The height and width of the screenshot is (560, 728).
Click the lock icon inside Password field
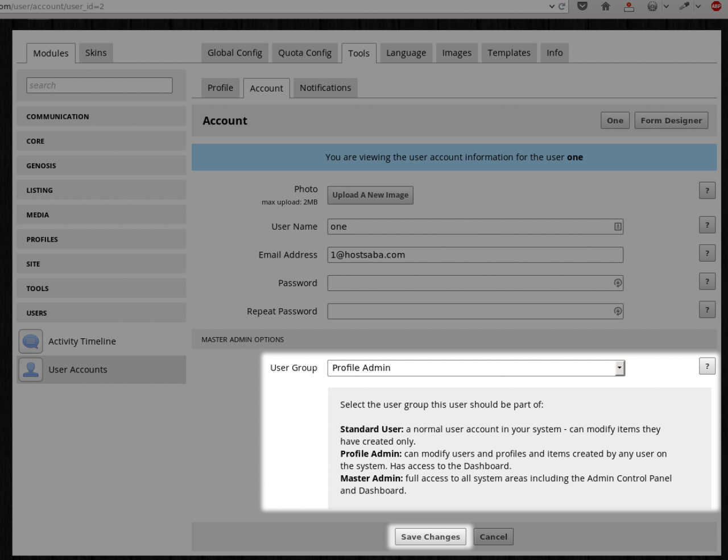pyautogui.click(x=618, y=283)
